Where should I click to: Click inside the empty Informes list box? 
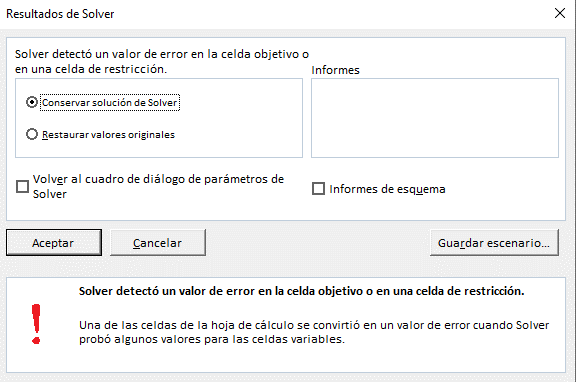pyautogui.click(x=435, y=118)
